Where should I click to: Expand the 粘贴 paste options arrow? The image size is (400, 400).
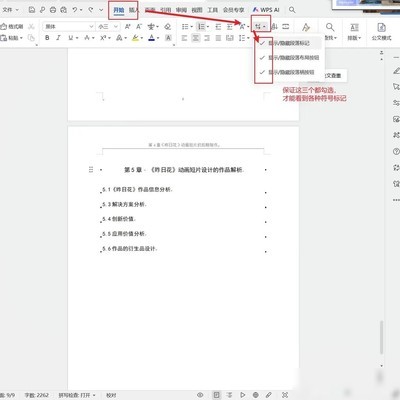click(21, 38)
